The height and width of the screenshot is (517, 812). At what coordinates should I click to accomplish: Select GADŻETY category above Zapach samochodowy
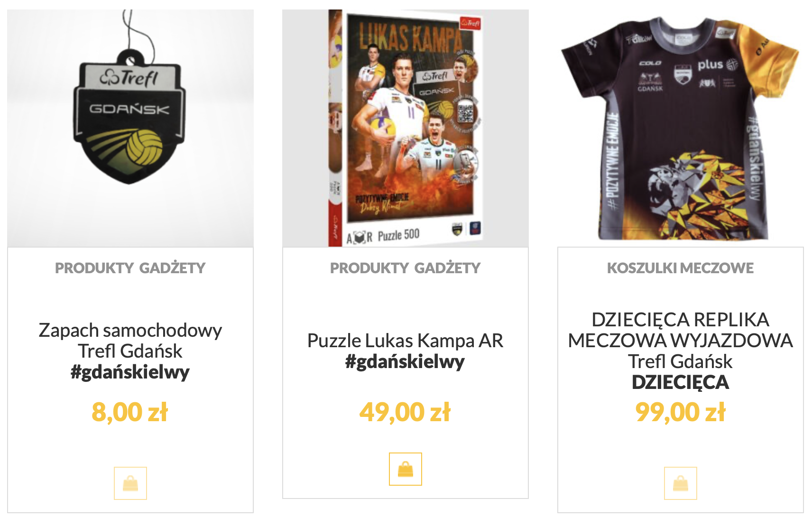173,268
